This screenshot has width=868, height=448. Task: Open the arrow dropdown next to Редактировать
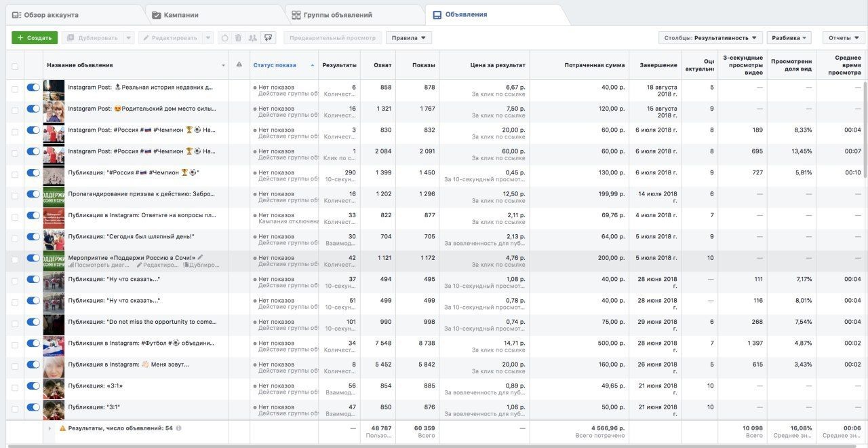pyautogui.click(x=208, y=38)
